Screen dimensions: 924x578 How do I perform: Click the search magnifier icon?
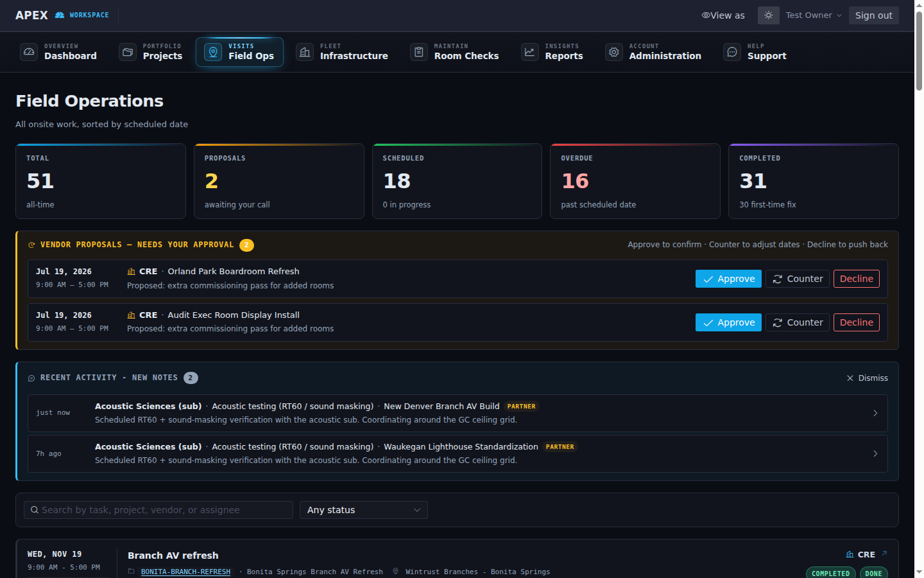tap(35, 510)
